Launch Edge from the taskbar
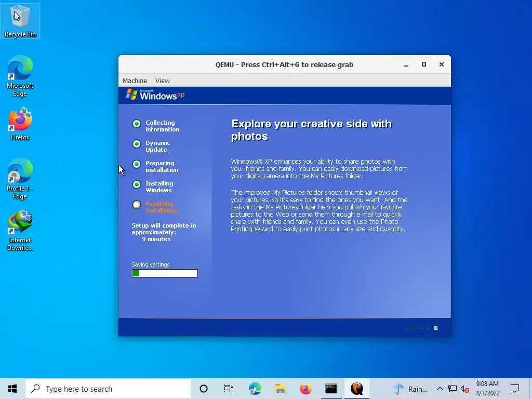The height and width of the screenshot is (399, 532). (x=255, y=389)
